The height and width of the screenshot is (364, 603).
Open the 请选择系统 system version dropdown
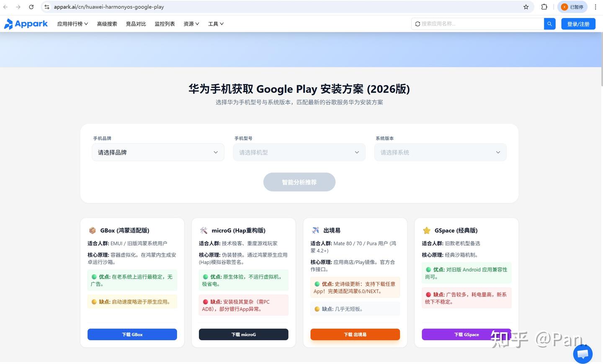pos(440,152)
